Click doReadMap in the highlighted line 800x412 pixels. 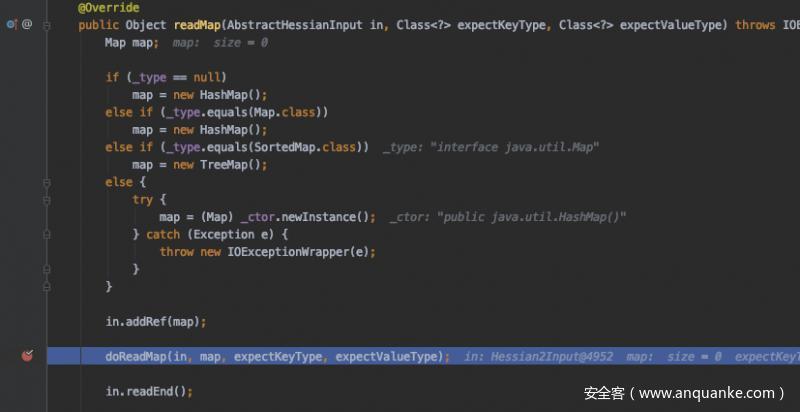coord(135,356)
